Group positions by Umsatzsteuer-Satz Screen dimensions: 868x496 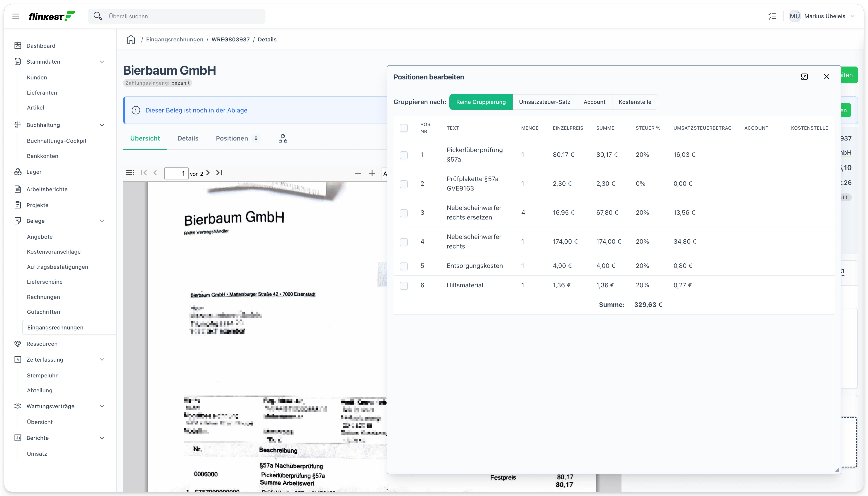(x=544, y=102)
